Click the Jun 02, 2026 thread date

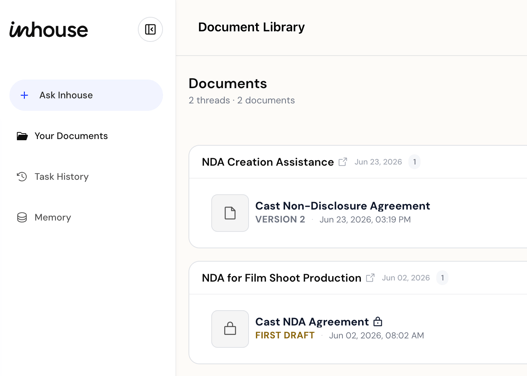tap(406, 278)
